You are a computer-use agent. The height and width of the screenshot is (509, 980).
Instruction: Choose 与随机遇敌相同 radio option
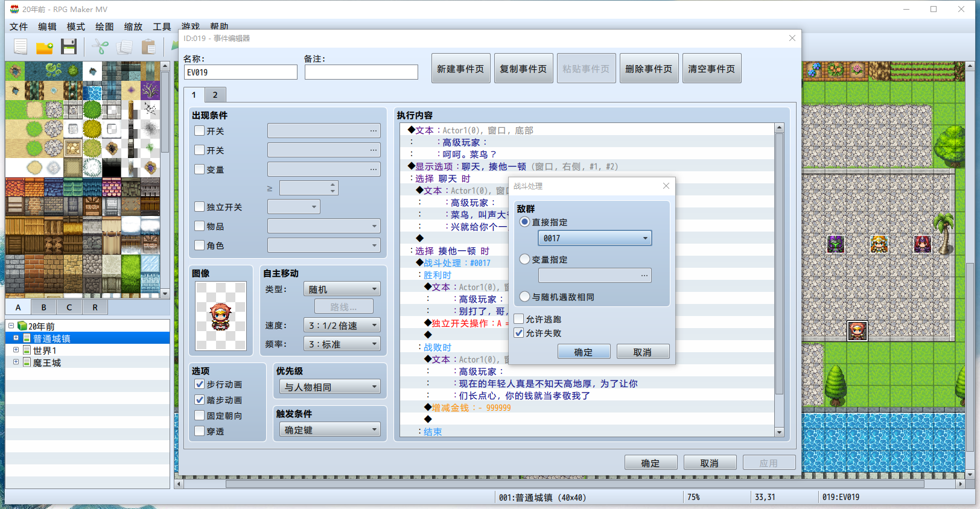point(525,297)
